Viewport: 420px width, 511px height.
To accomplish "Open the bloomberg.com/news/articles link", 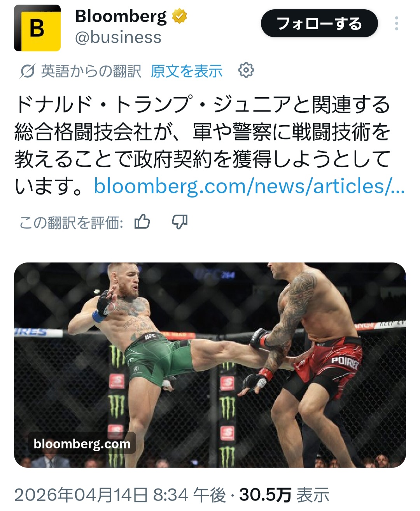I will (x=249, y=186).
